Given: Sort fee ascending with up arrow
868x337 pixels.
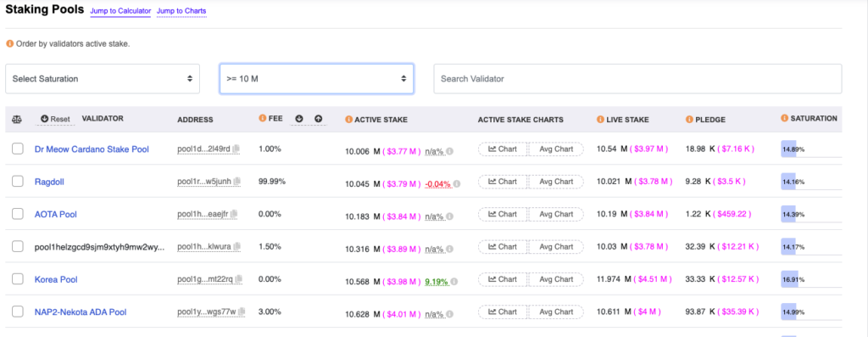Looking at the screenshot, I should click(319, 119).
